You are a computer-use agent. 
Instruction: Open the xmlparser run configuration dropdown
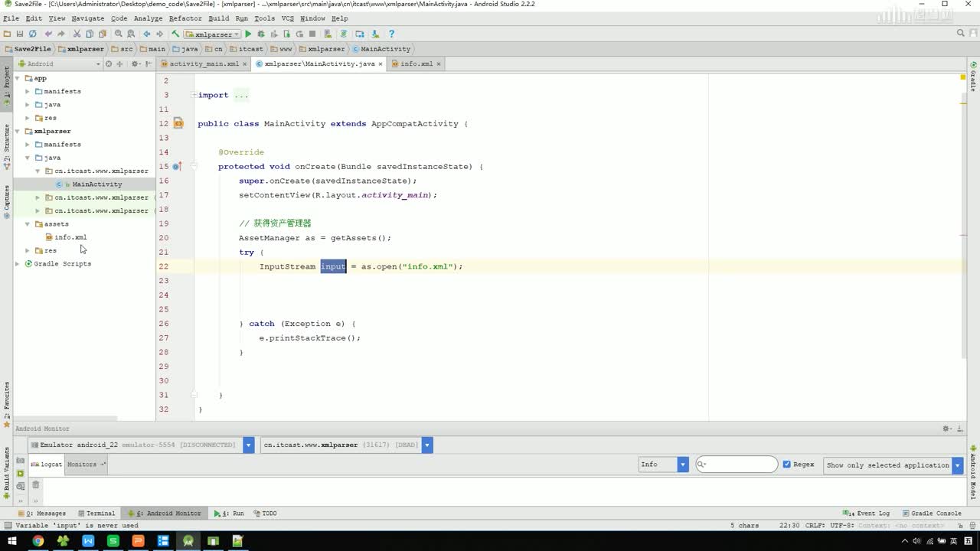click(213, 34)
